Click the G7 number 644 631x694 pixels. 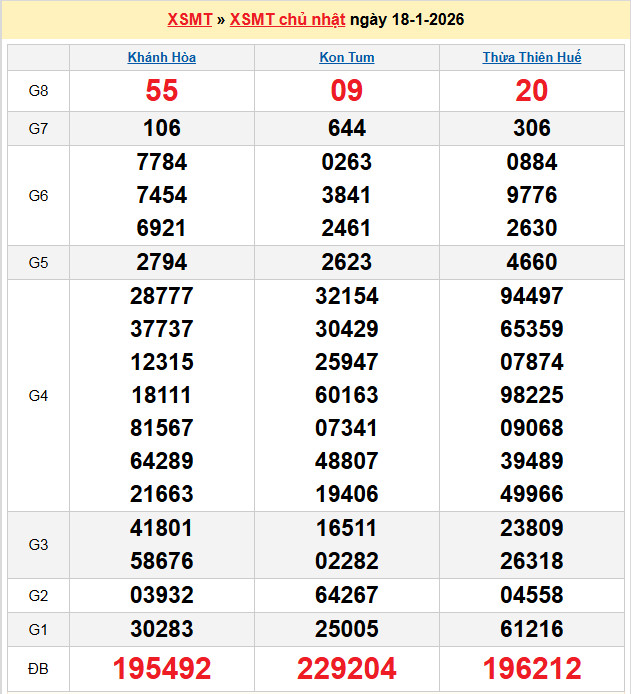click(347, 128)
